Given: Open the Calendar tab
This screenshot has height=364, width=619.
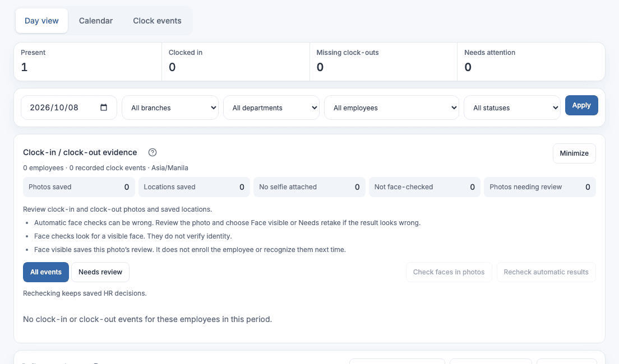Looking at the screenshot, I should pyautogui.click(x=95, y=21).
